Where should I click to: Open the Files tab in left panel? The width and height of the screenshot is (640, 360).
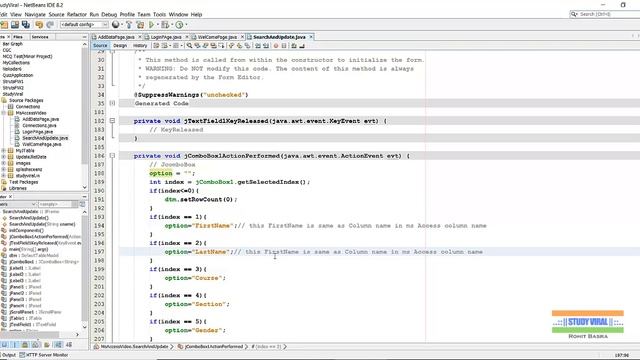click(x=18, y=37)
